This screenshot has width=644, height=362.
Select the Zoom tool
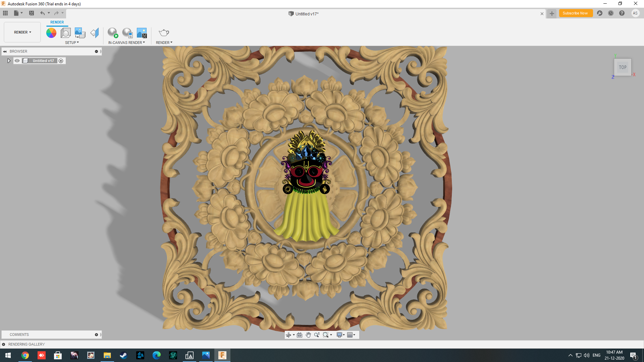[317, 335]
